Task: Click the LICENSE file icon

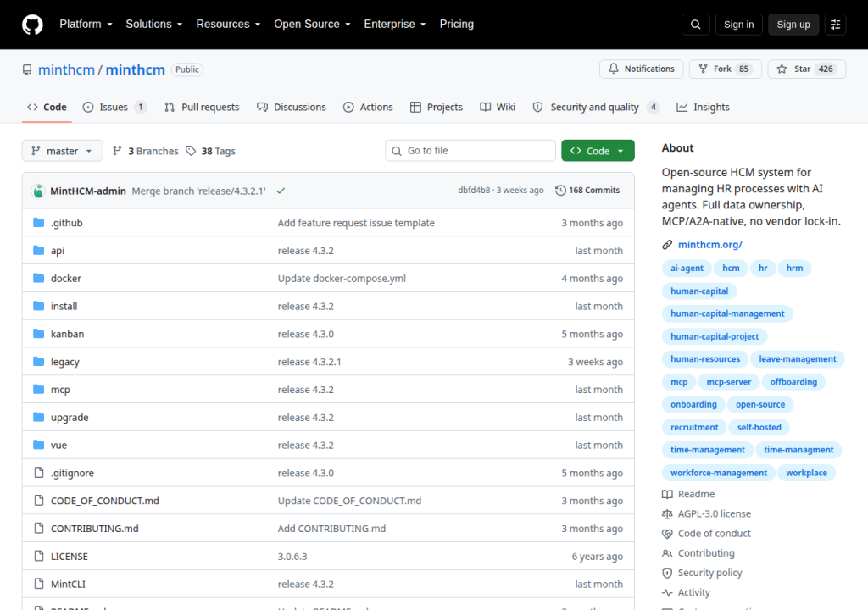Action: pos(38,556)
